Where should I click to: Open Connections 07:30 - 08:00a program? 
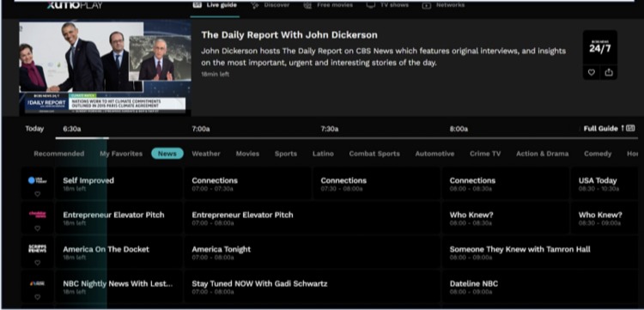[376, 184]
